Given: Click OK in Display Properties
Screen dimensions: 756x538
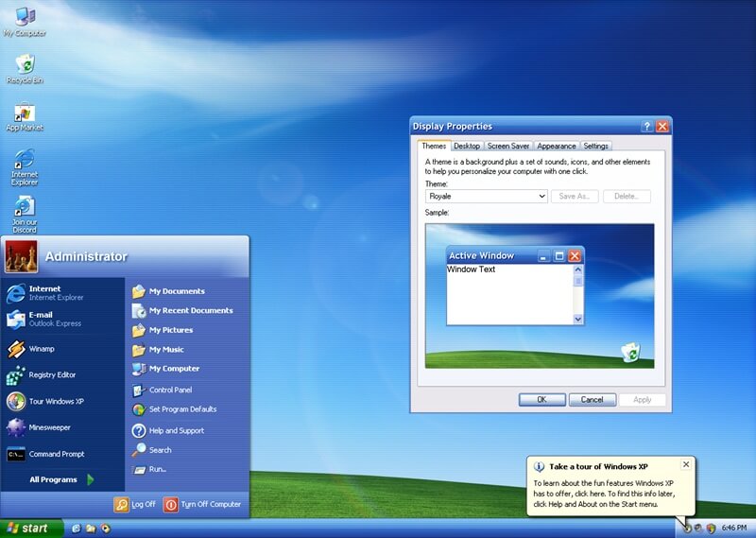Looking at the screenshot, I should pyautogui.click(x=541, y=400).
